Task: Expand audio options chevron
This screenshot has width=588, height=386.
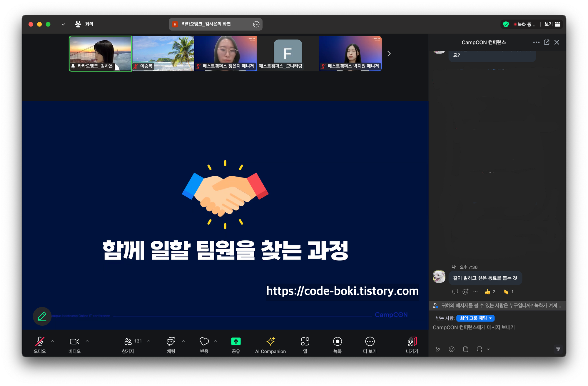Action: 52,341
